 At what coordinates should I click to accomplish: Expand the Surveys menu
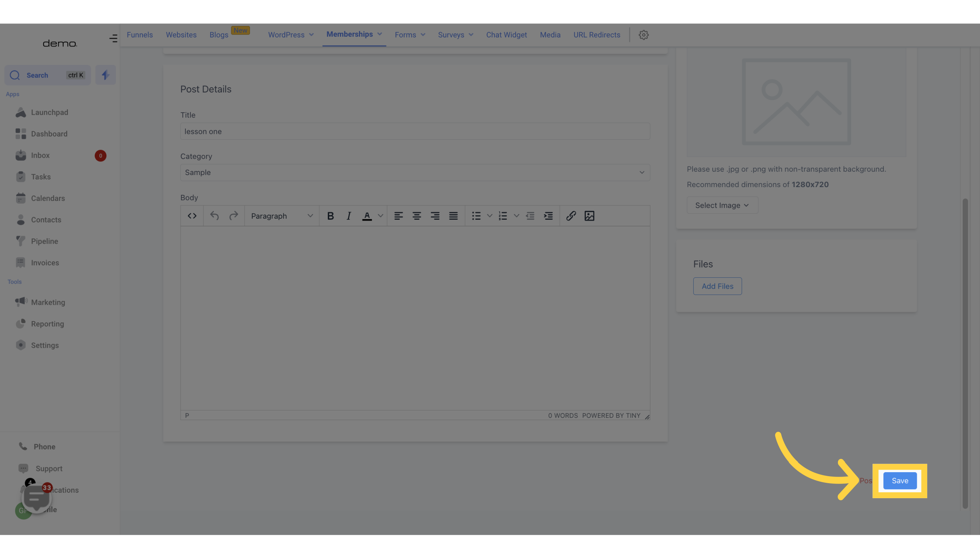455,35
